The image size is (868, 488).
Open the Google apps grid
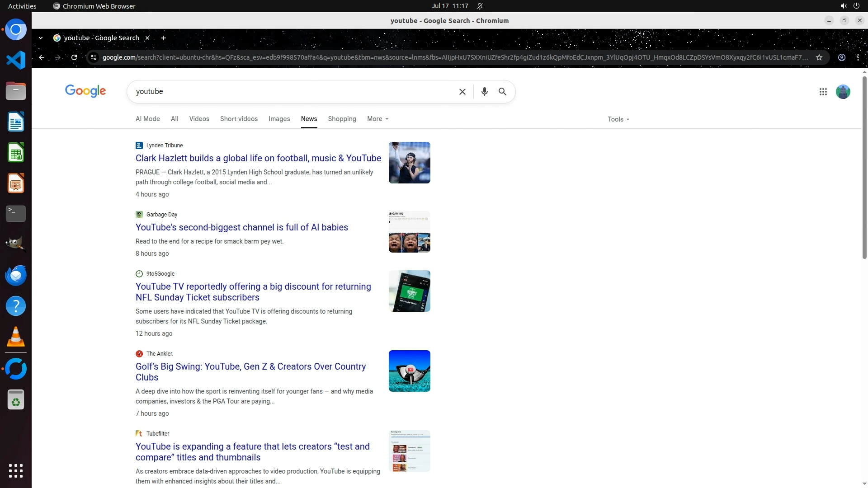coord(823,92)
